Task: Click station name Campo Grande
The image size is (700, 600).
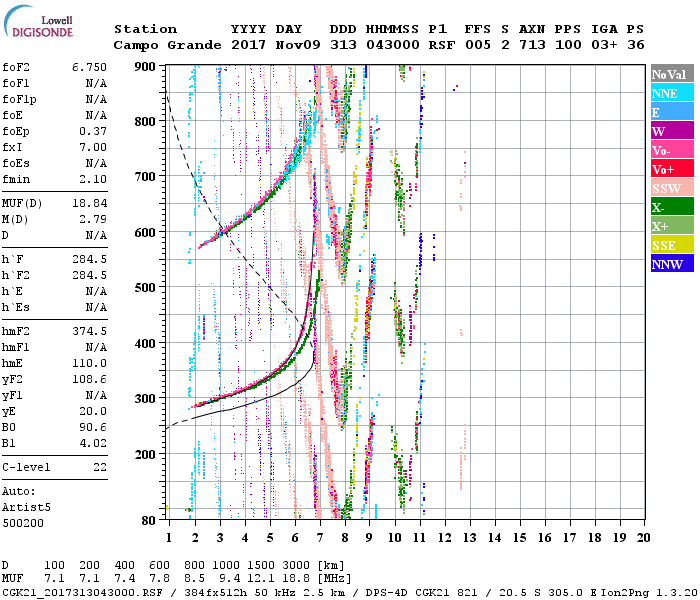Action: (x=167, y=45)
